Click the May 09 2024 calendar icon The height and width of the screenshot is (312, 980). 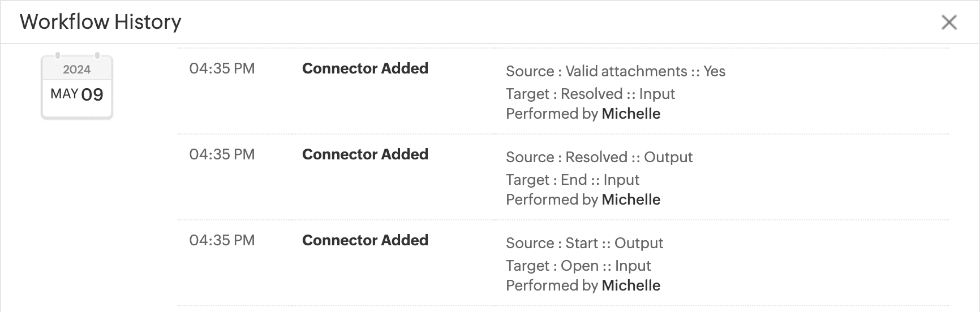(x=77, y=88)
